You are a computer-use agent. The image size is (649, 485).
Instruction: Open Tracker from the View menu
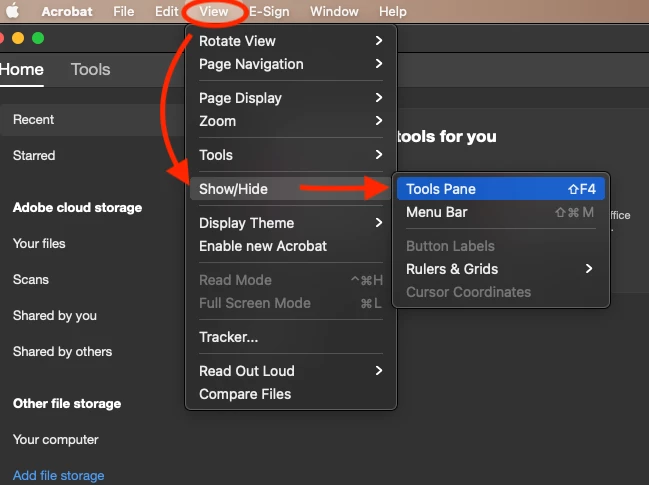(x=291, y=337)
